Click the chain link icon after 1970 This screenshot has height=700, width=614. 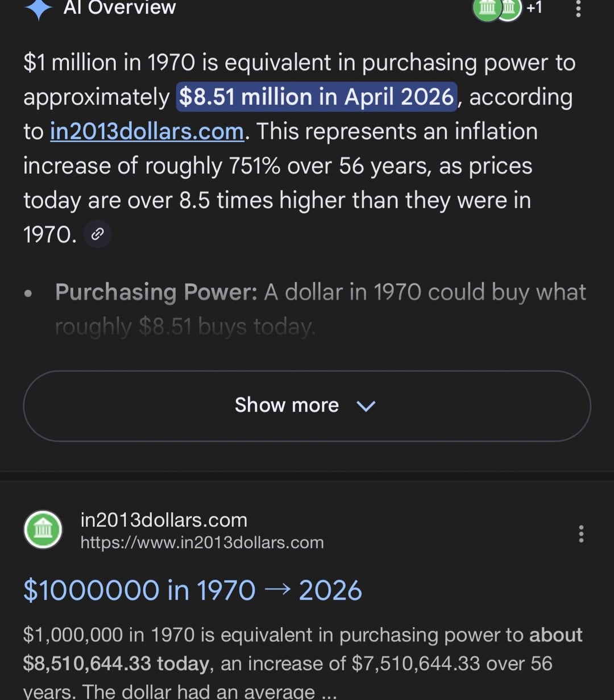(97, 234)
